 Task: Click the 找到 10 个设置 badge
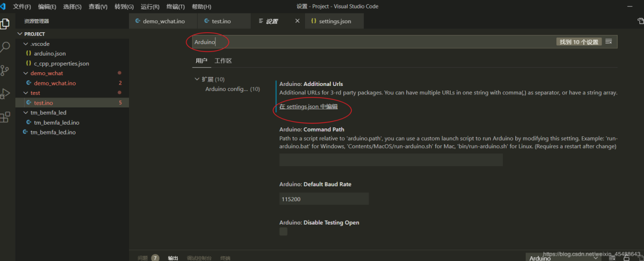coord(579,42)
